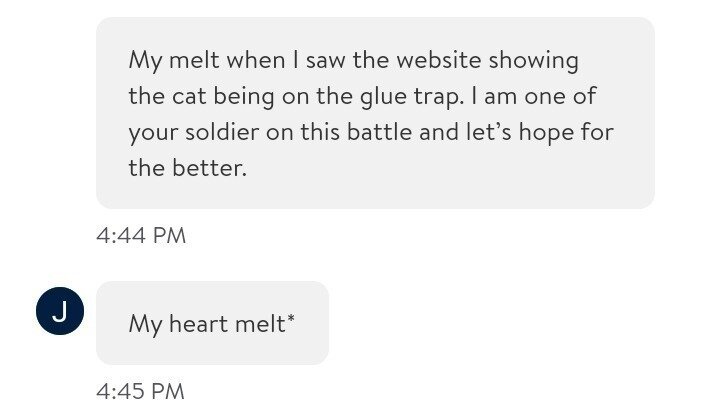Click the word "your" starting the third line
The height and width of the screenshot is (405, 720).
pyautogui.click(x=150, y=133)
